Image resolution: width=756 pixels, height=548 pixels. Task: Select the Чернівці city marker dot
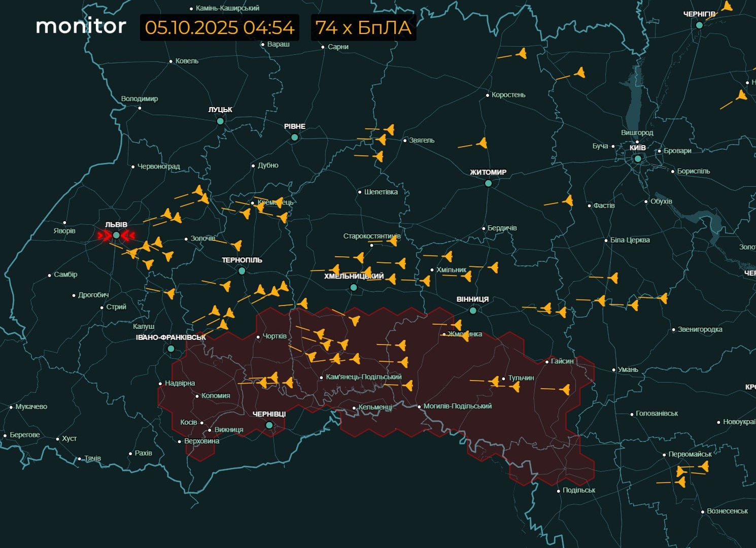tap(269, 425)
